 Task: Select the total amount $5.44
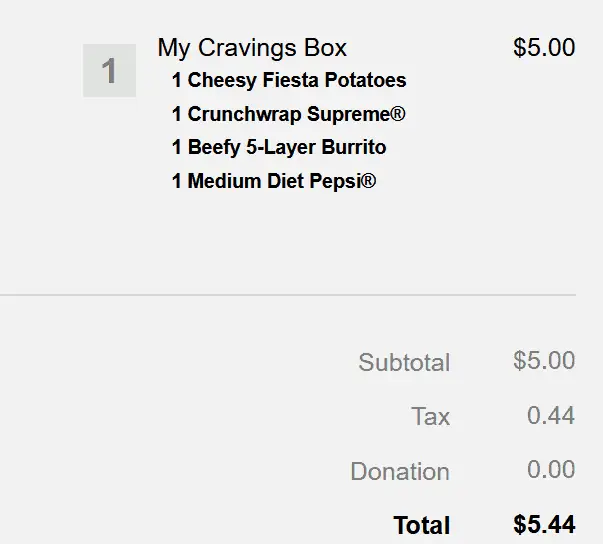tap(543, 524)
